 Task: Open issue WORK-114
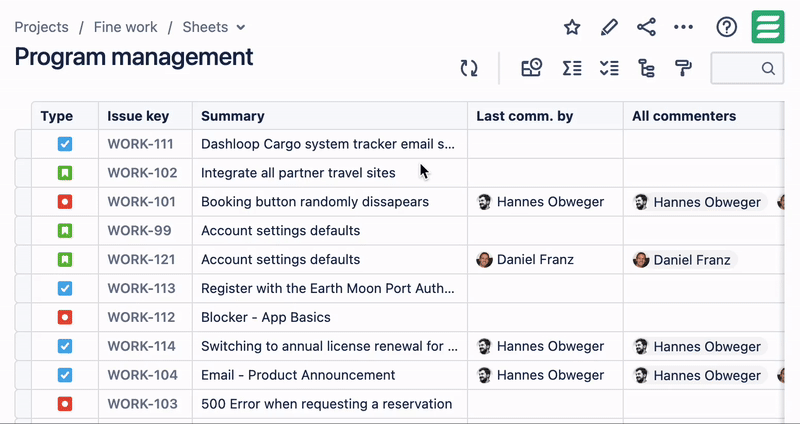coord(141,346)
